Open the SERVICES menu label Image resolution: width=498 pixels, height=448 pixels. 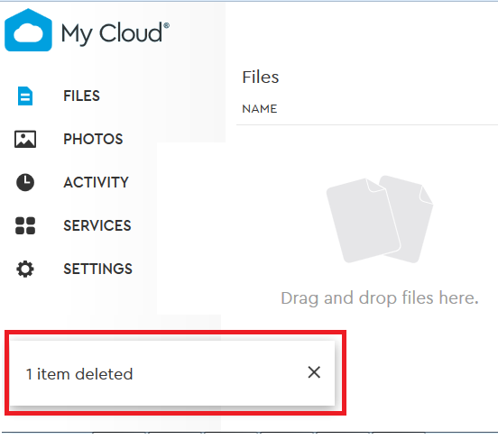[x=97, y=225]
